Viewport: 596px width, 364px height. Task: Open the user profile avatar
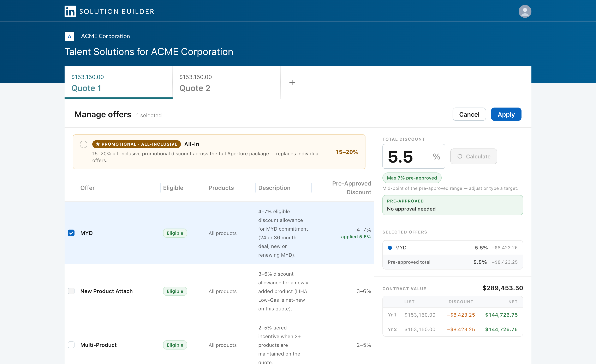525,11
